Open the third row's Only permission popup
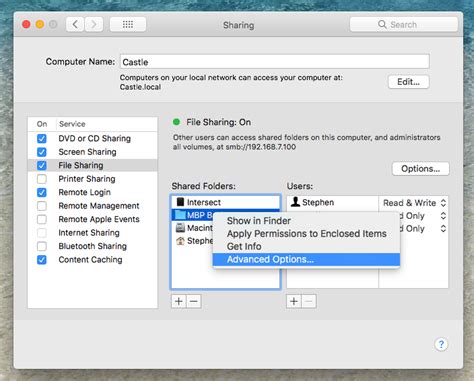This screenshot has width=474, height=381. 424,229
